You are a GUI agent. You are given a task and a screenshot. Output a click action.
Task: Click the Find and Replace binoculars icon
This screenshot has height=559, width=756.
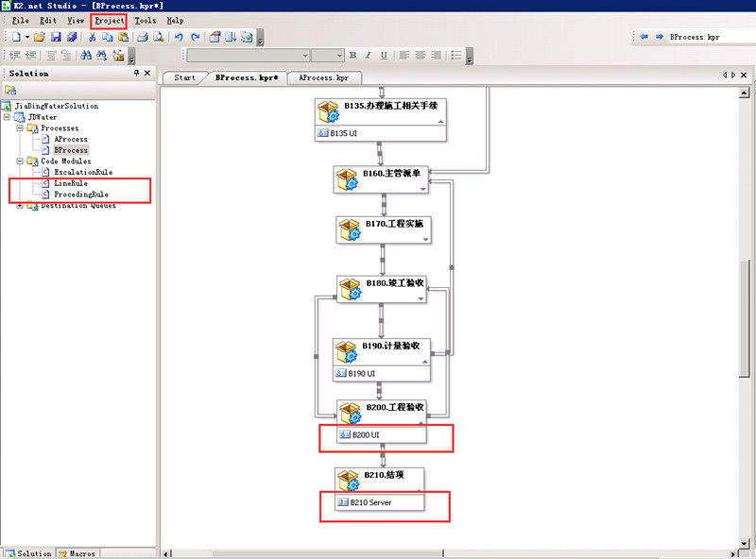101,55
